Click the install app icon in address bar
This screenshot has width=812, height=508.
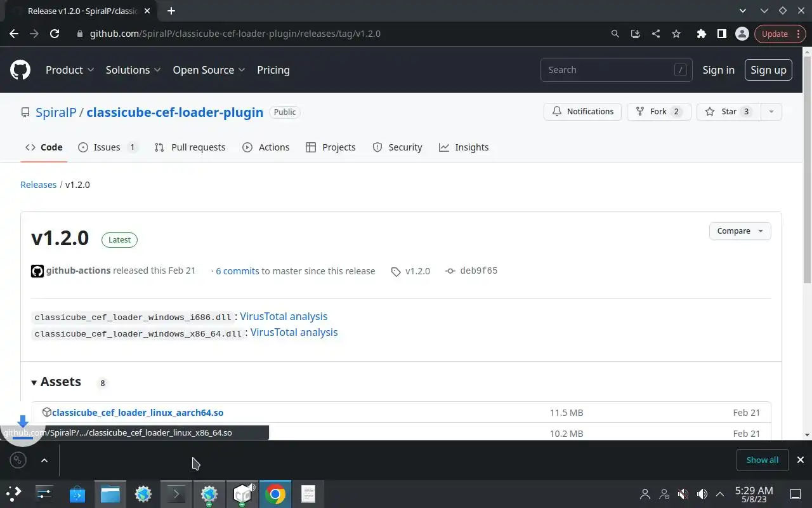[635, 34]
